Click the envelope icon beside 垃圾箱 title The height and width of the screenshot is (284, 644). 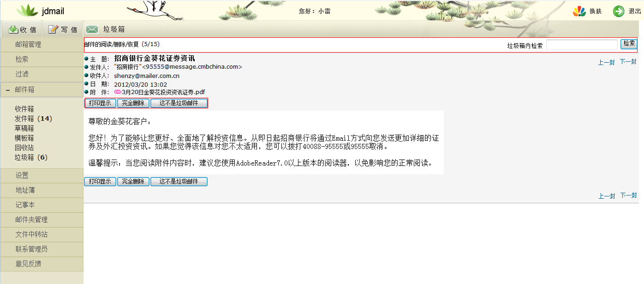tap(92, 30)
